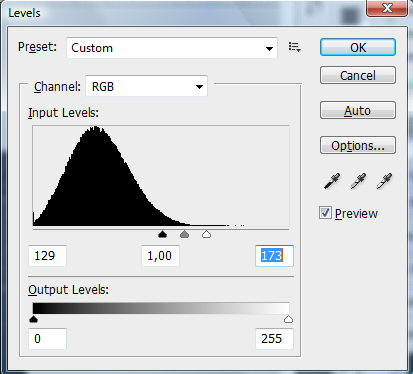Click the input midtone gray slider
The height and width of the screenshot is (374, 413).
point(184,234)
